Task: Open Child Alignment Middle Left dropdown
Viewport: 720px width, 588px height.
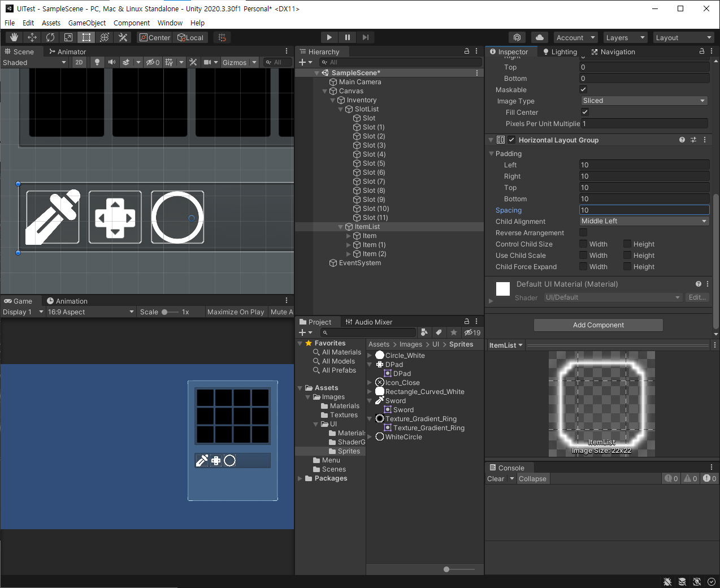Action: pos(644,221)
